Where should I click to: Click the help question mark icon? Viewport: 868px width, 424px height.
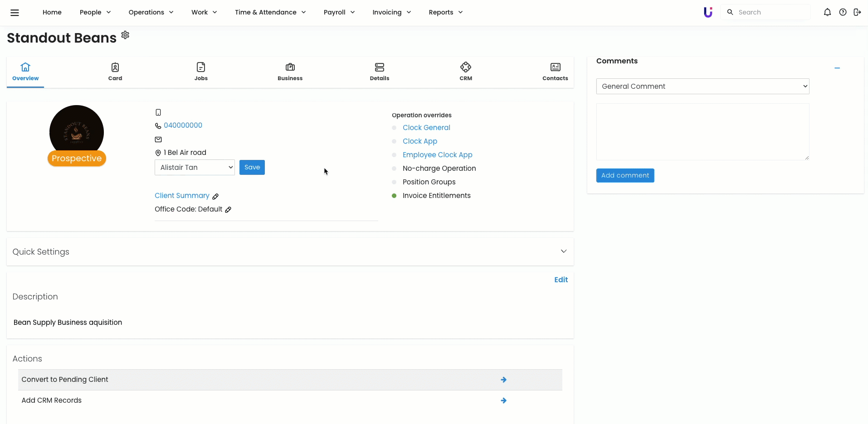pos(843,12)
